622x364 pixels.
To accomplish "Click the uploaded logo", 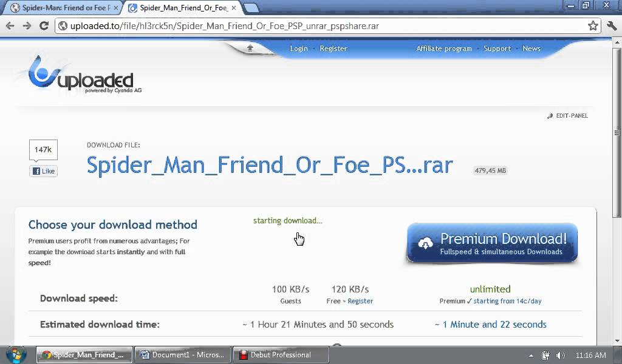I will 84,75.
